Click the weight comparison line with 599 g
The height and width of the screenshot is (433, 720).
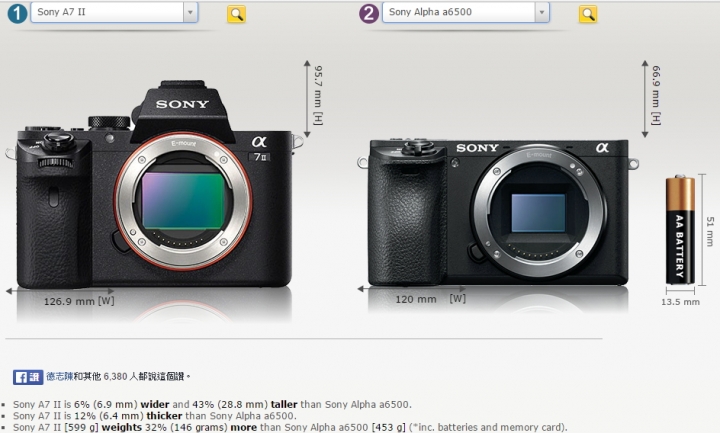(x=290, y=427)
